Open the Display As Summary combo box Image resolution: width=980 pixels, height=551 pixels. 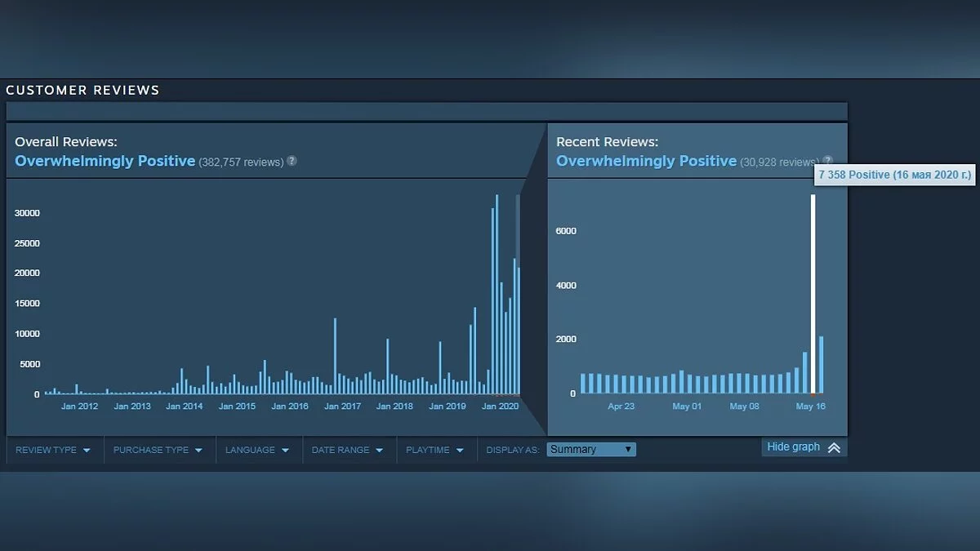point(591,450)
